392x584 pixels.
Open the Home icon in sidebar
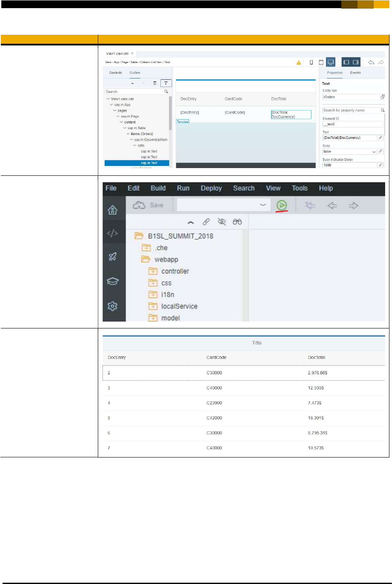[x=112, y=210]
